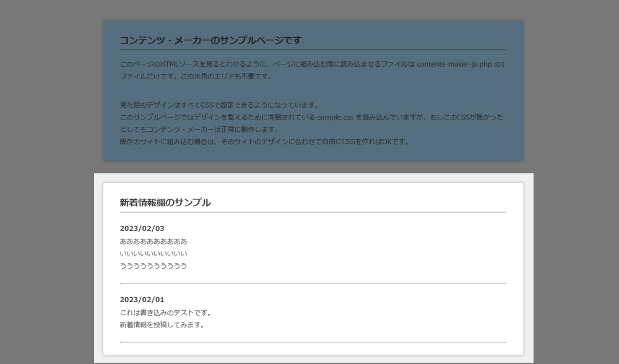The height and width of the screenshot is (364, 619).
Task: Click the text これは書き込みのテストです。
Action: click(x=166, y=313)
